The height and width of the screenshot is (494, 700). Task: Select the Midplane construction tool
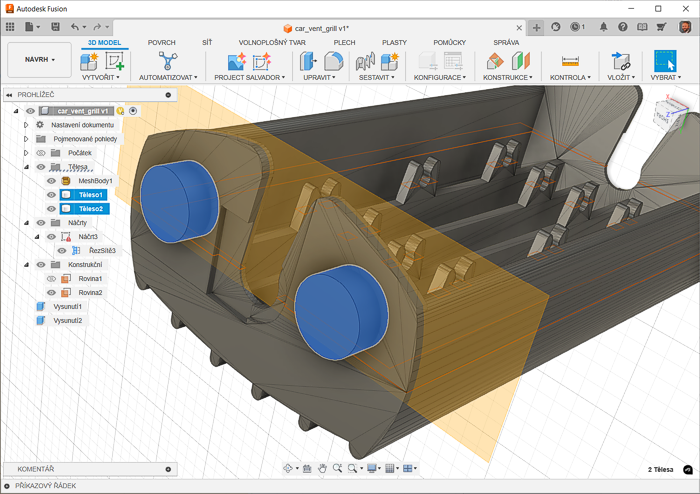pos(521,62)
